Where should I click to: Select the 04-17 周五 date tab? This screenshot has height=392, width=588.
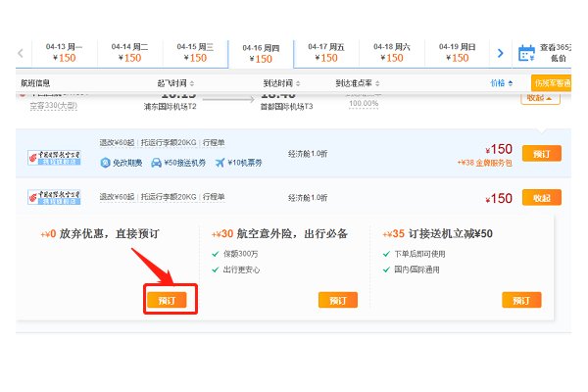pos(326,53)
